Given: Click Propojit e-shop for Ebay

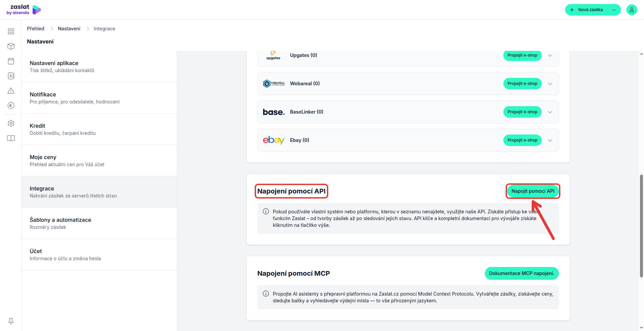Looking at the screenshot, I should click(x=522, y=140).
